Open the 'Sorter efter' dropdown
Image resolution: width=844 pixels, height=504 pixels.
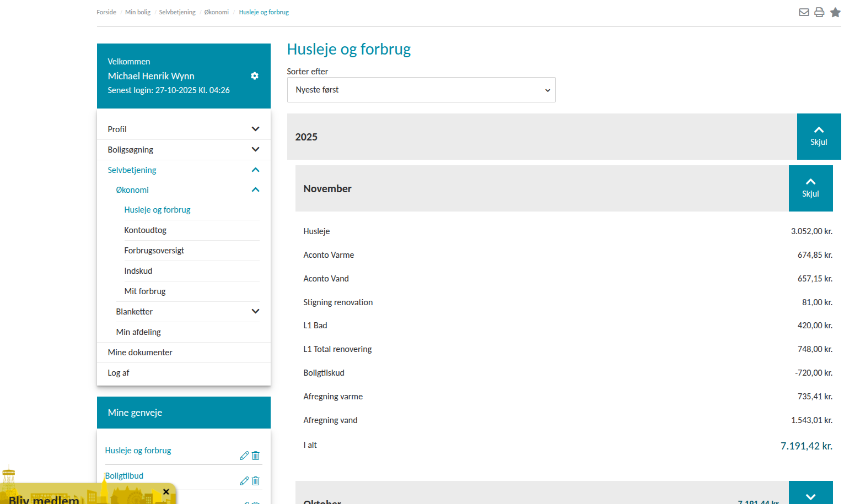click(x=421, y=90)
